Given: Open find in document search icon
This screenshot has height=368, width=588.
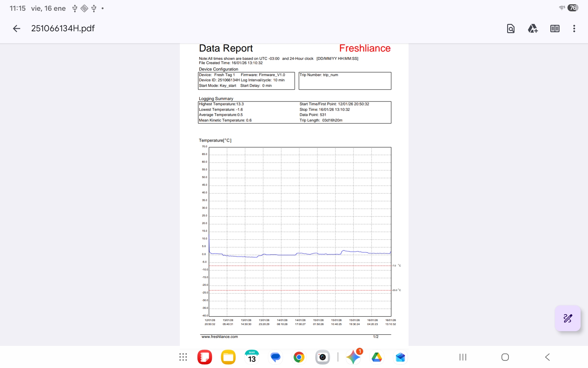Looking at the screenshot, I should pyautogui.click(x=511, y=29).
